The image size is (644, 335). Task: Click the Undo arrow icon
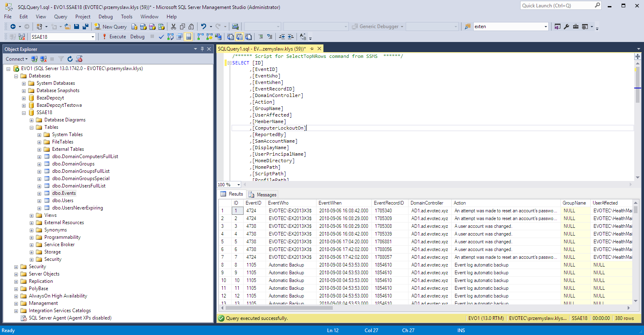coord(203,27)
